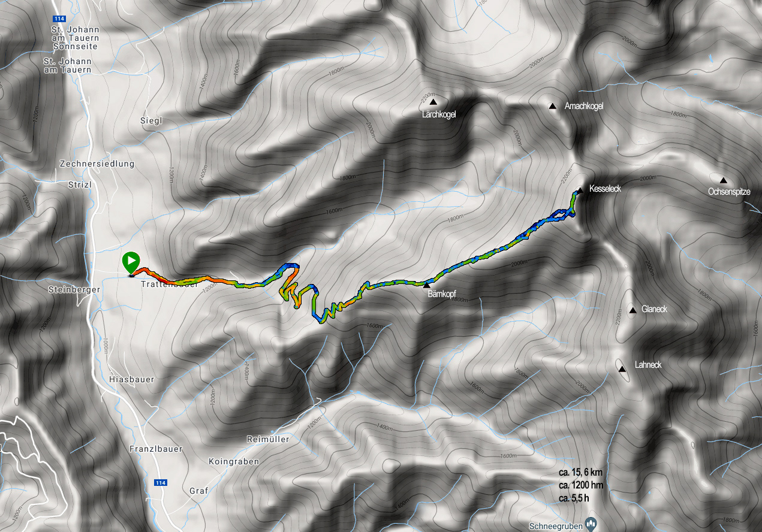Click the Hiasbauer place label
This screenshot has width=762, height=532.
click(x=132, y=379)
